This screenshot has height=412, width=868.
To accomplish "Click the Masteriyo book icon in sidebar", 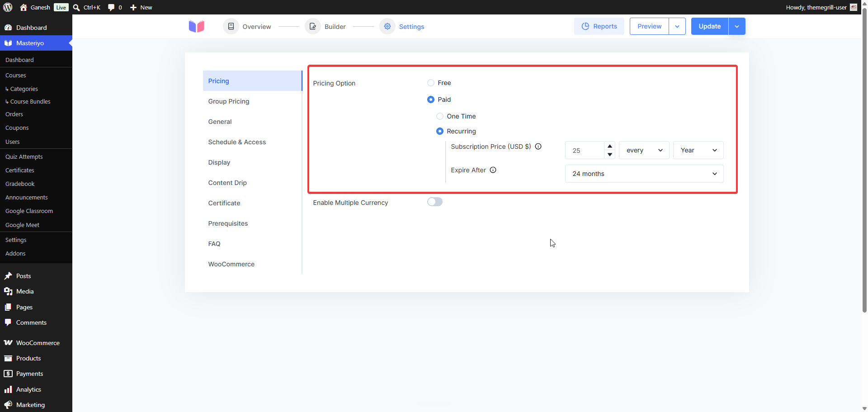I will (8, 43).
